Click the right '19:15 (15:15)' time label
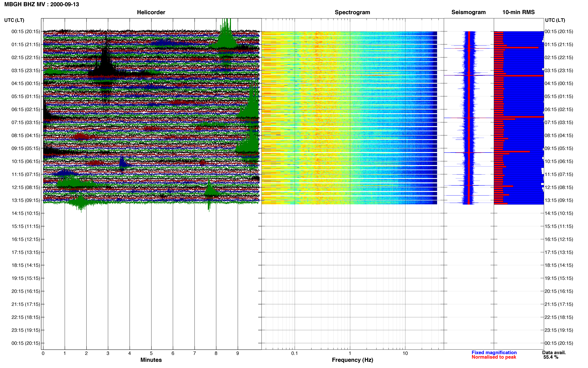The image size is (588, 368). click(x=559, y=278)
